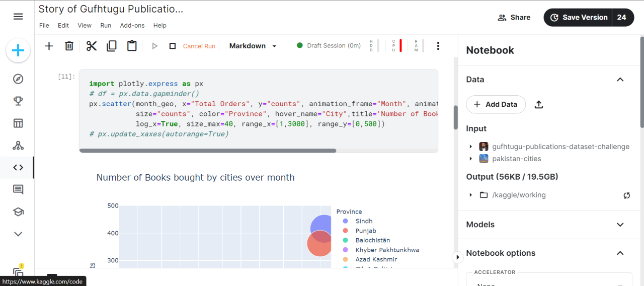
Task: Add a new cell with toolbar plus
Action: coord(49,46)
